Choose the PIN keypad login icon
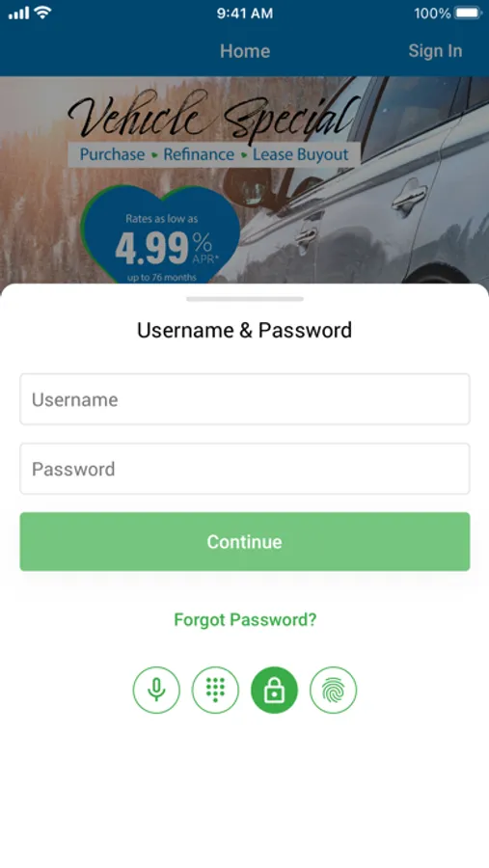The image size is (489, 868). point(215,690)
